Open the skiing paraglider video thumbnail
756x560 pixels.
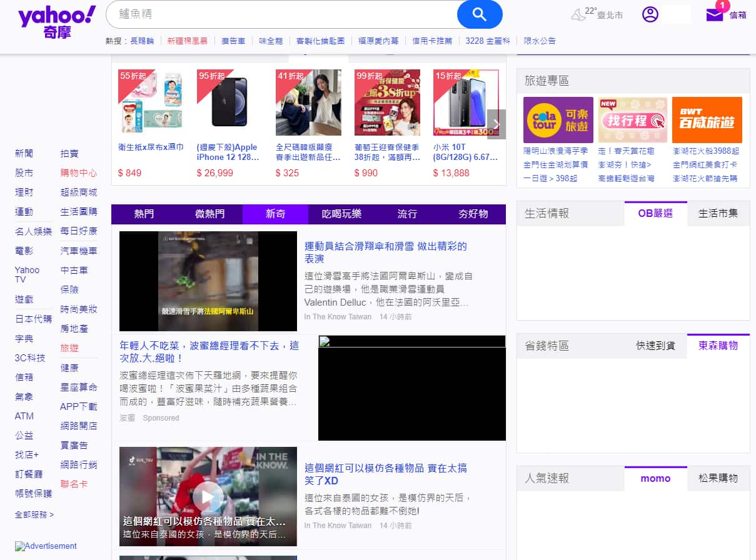(x=208, y=281)
